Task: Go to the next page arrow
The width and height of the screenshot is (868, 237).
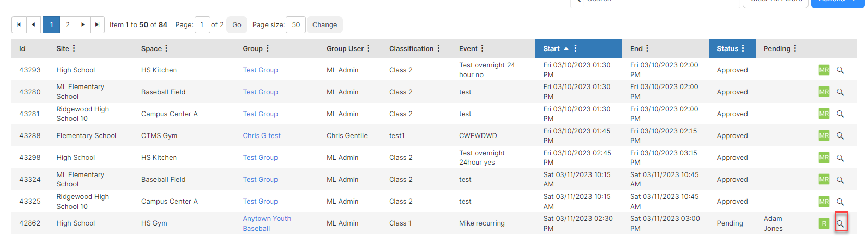Action: pyautogui.click(x=83, y=24)
